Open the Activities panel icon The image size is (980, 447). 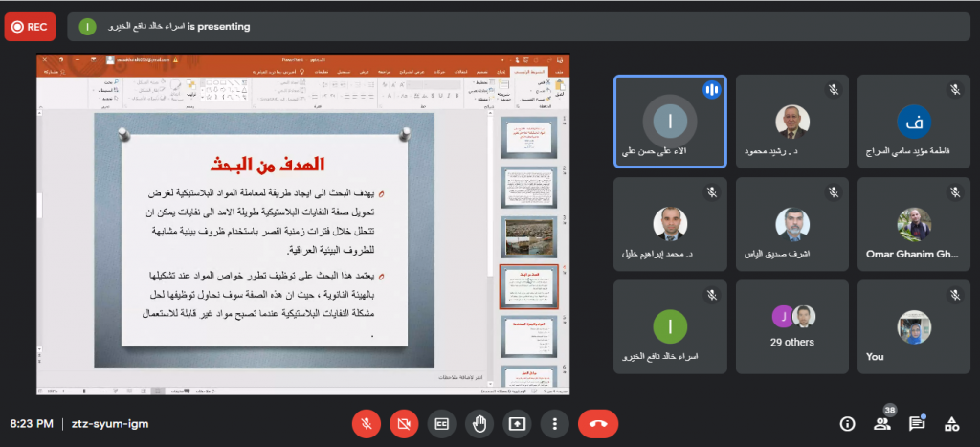click(951, 423)
